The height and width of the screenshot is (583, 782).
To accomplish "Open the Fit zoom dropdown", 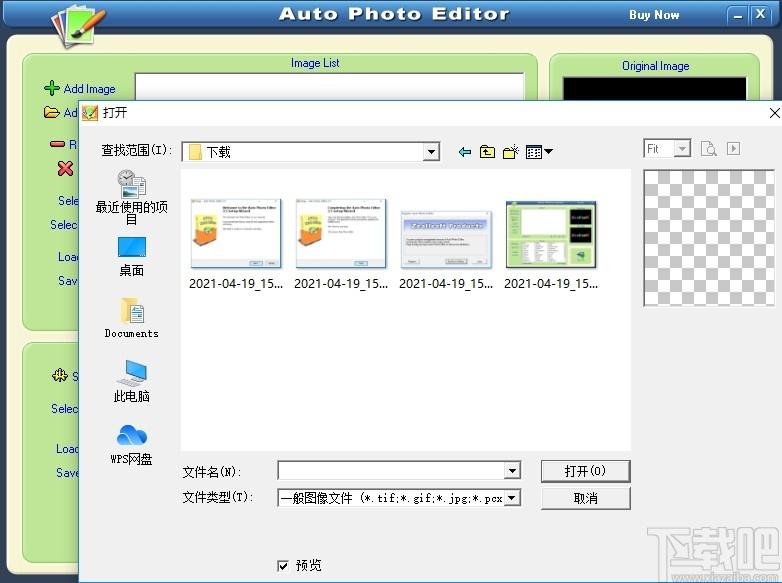I will pyautogui.click(x=682, y=149).
